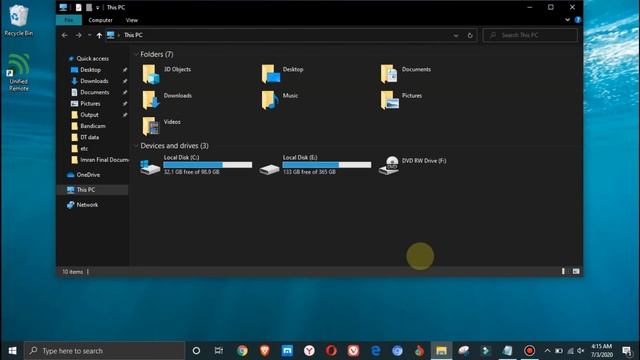Launch Brave browser from the taskbar
The height and width of the screenshot is (360, 640).
[x=264, y=351]
